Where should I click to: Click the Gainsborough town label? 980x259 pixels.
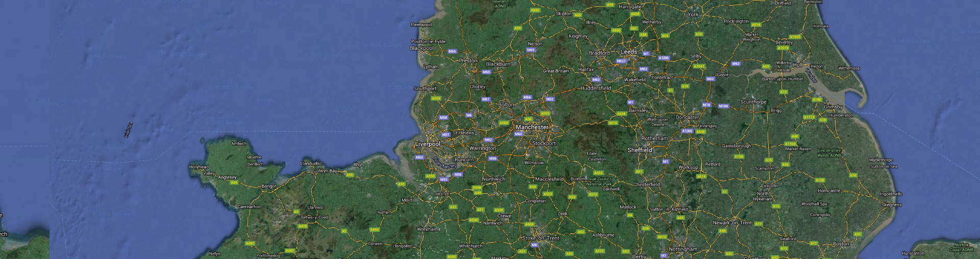736,146
